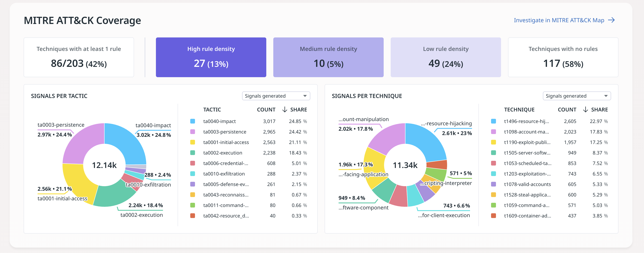Click red swatch for ta0006-credential
This screenshot has width=644, height=253.
tap(193, 163)
